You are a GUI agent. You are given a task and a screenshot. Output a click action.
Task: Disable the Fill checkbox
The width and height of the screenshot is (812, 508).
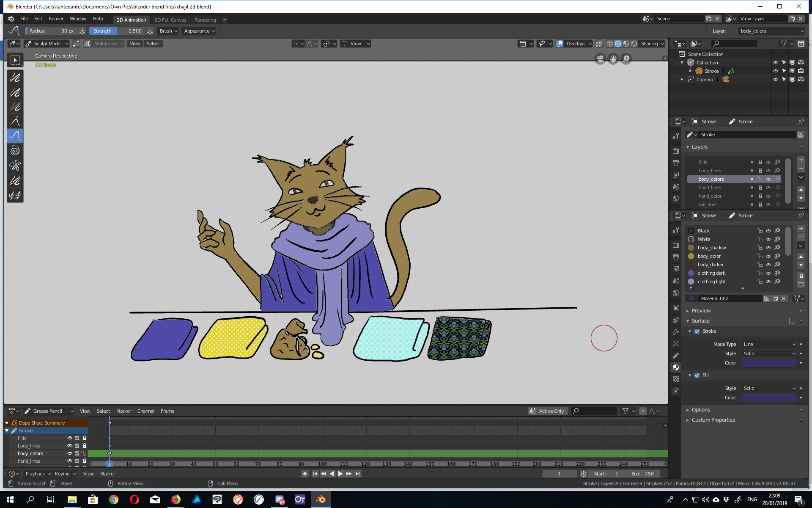pos(697,375)
